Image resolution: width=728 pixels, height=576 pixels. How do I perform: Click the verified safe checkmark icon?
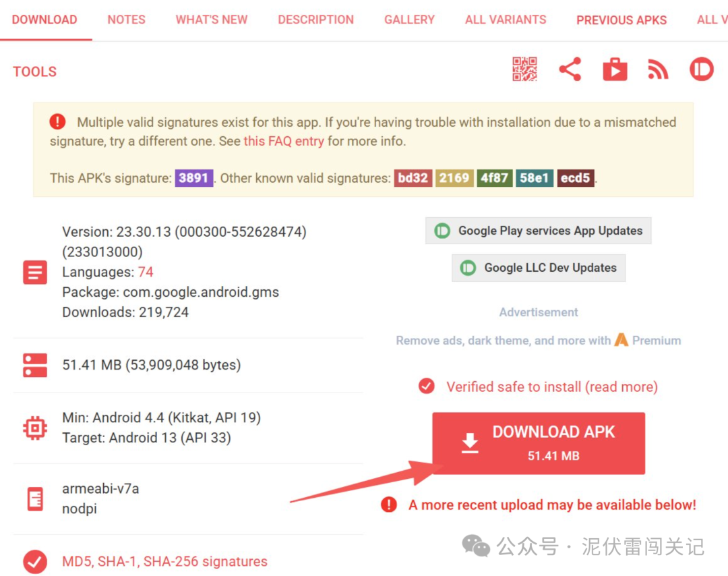pos(426,386)
